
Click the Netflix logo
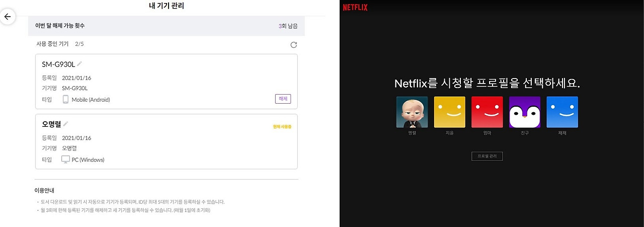pos(355,8)
